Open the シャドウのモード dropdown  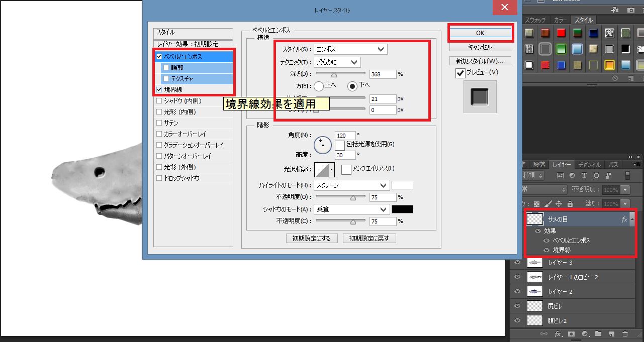[351, 209]
